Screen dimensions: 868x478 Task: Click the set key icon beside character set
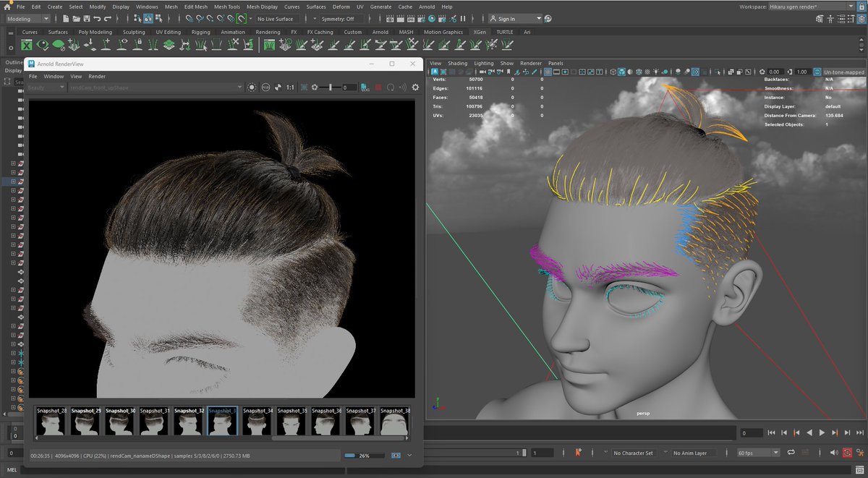click(578, 453)
